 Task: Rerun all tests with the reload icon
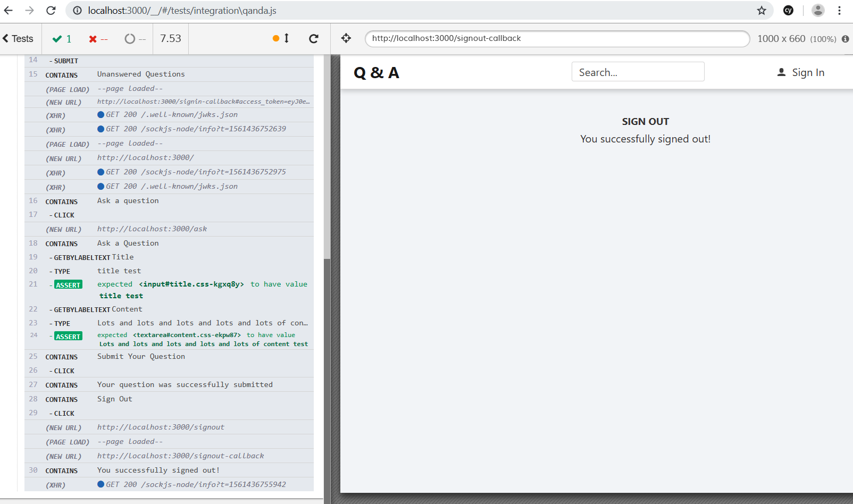click(x=314, y=39)
